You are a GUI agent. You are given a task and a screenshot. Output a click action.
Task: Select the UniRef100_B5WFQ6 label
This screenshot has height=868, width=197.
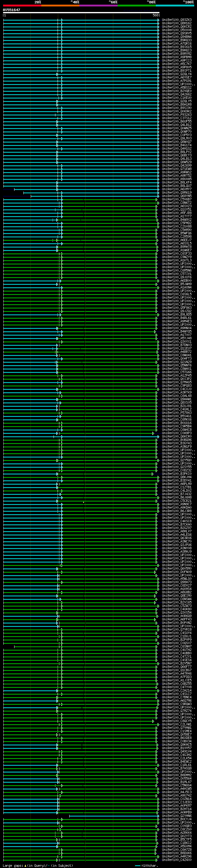tap(177, 233)
